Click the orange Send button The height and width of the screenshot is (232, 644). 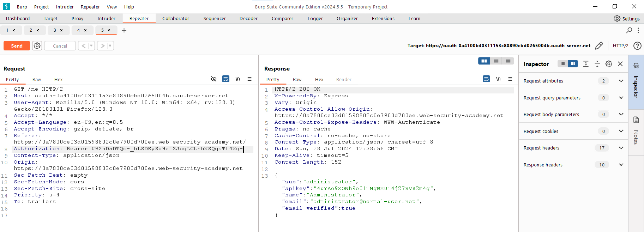tap(17, 46)
